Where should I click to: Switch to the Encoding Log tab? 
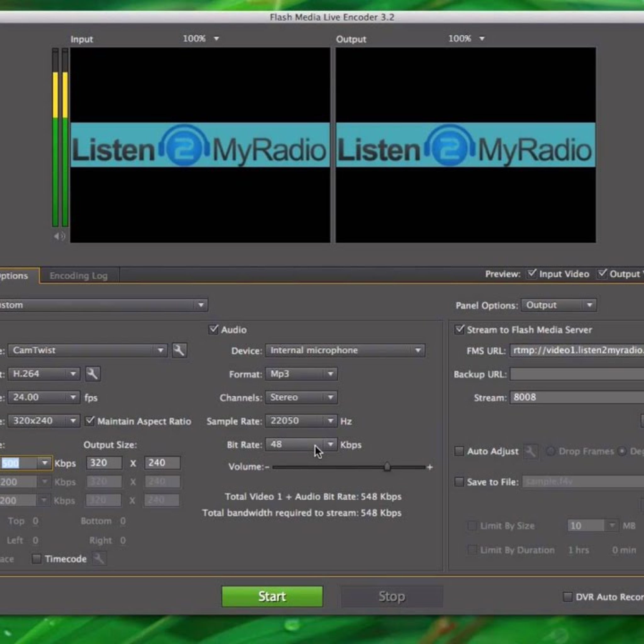pyautogui.click(x=79, y=276)
